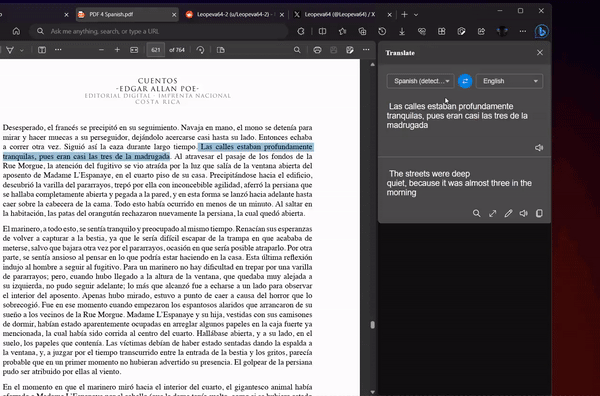Open the Spanish (detected) source language dropdown

click(x=421, y=81)
